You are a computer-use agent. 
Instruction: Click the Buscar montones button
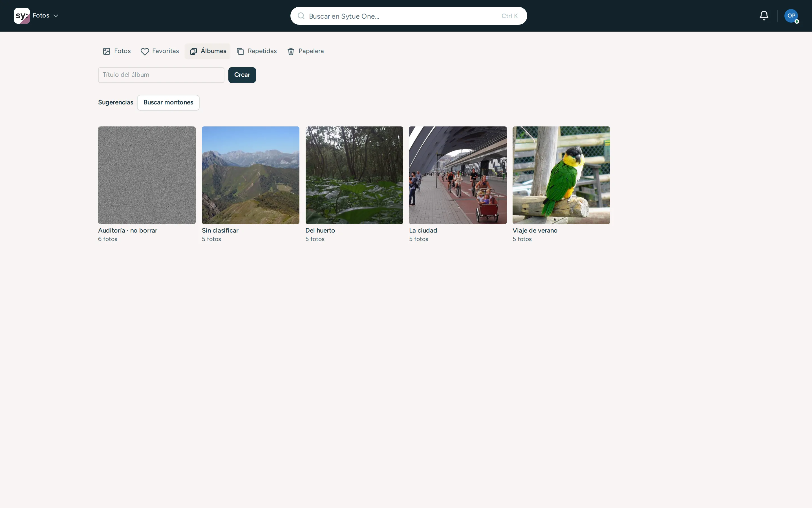pyautogui.click(x=168, y=102)
